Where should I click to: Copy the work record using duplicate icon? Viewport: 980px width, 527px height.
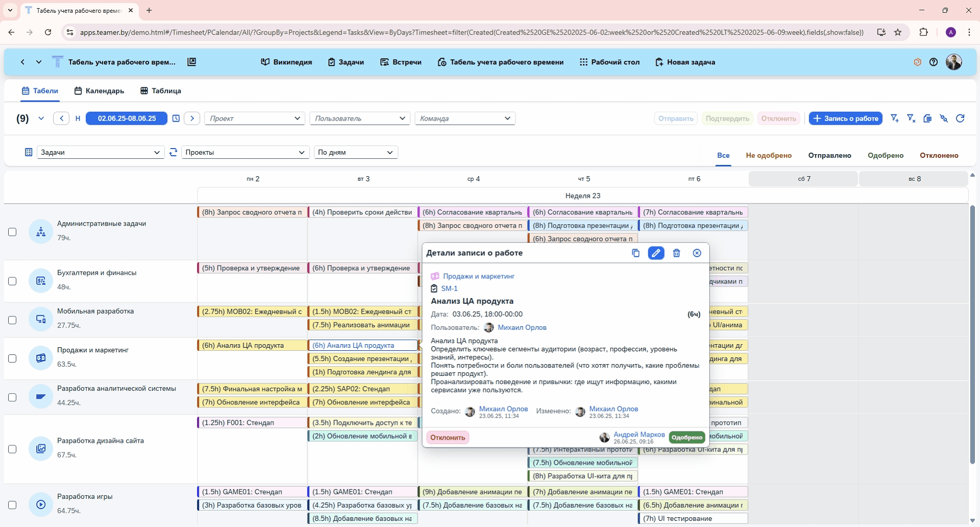[635, 253]
